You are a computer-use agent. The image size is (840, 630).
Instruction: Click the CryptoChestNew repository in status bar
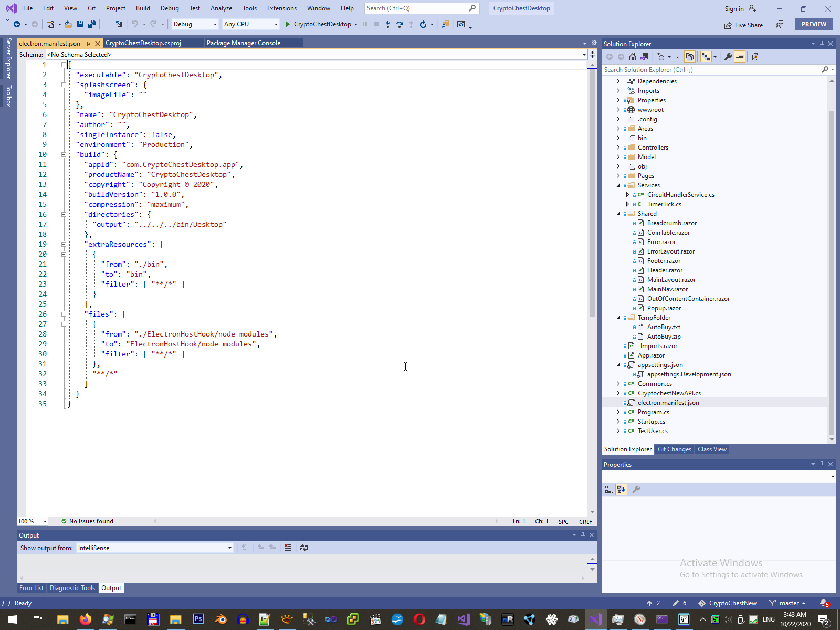tap(728, 603)
